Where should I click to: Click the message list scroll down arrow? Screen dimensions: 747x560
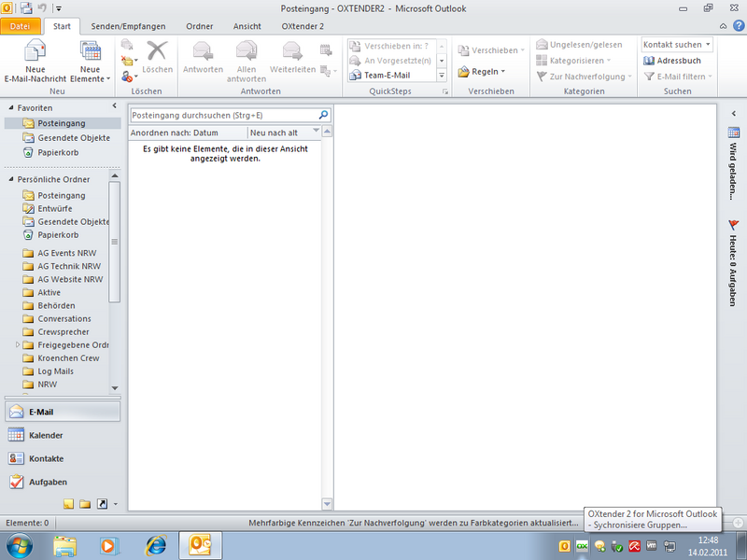click(327, 504)
